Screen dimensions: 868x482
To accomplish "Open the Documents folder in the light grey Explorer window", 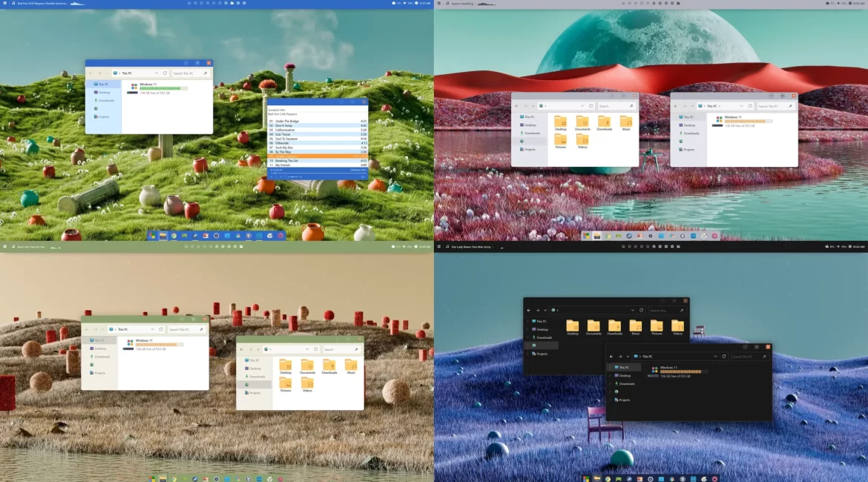I will (582, 122).
